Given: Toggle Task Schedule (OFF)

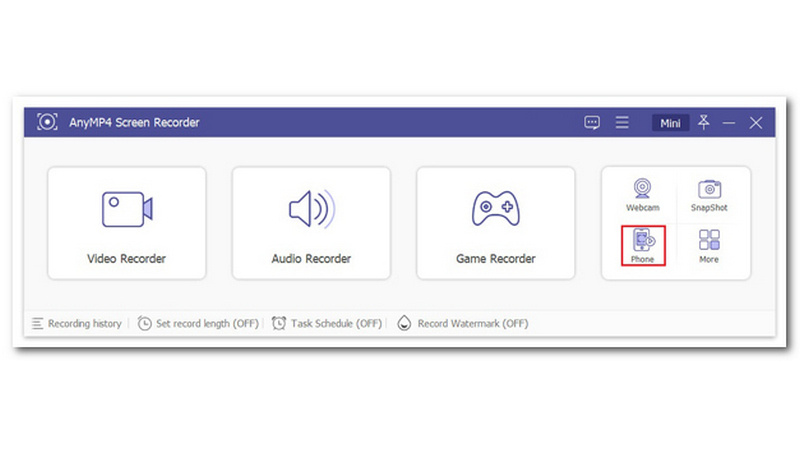Looking at the screenshot, I should [327, 323].
